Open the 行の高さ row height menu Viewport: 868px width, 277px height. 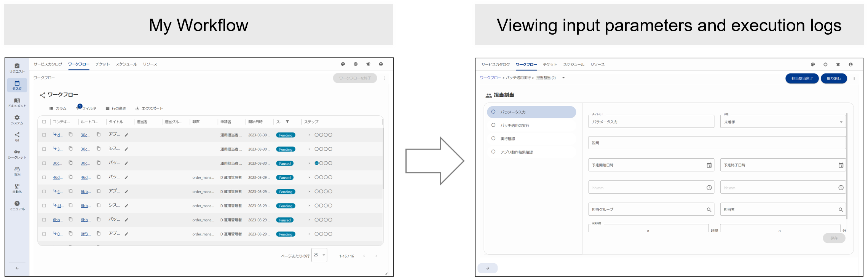pyautogui.click(x=116, y=108)
